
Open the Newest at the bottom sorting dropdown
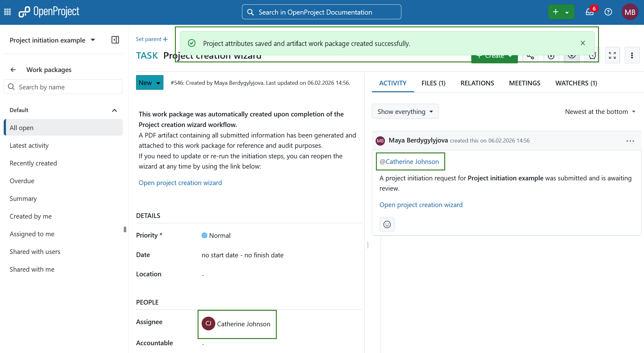tap(600, 111)
